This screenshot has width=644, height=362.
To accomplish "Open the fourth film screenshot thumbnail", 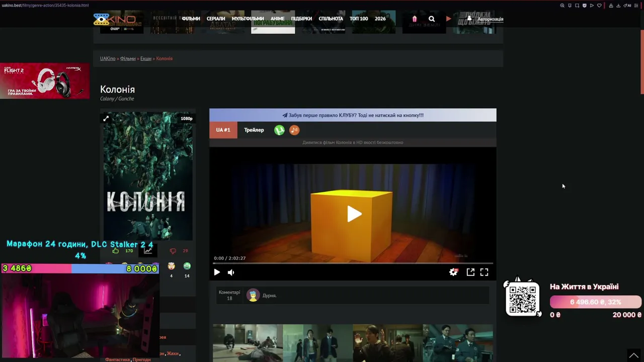I will point(458,343).
